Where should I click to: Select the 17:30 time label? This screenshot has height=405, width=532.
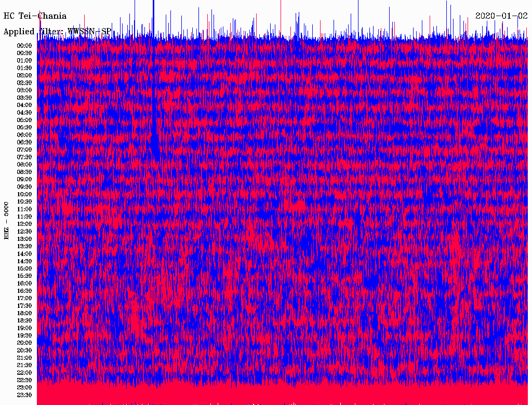click(24, 306)
